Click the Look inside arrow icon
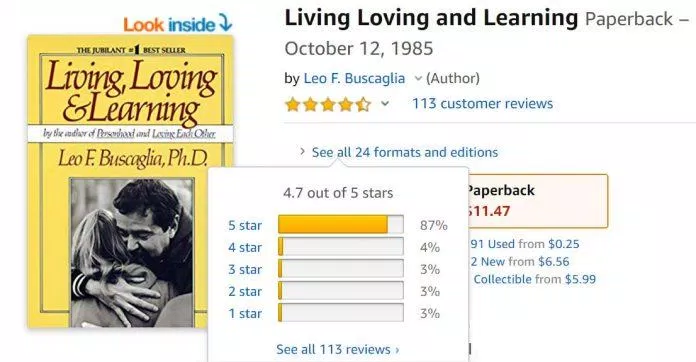 click(x=225, y=23)
